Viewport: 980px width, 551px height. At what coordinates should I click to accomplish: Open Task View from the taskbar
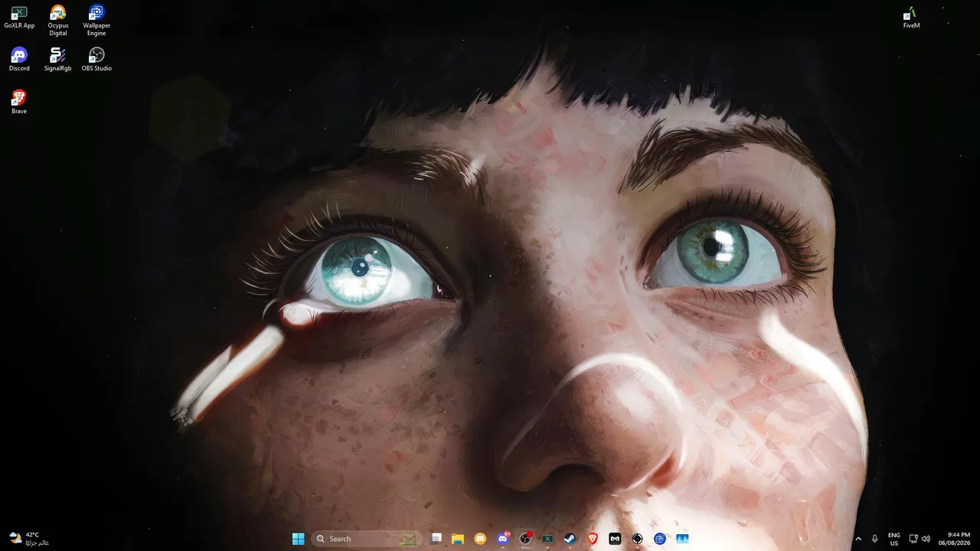[x=436, y=539]
